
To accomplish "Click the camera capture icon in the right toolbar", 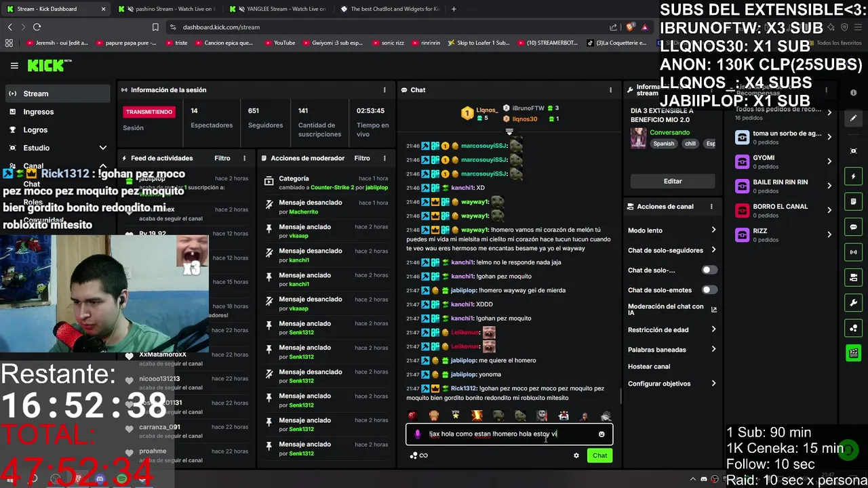I will pyautogui.click(x=854, y=150).
